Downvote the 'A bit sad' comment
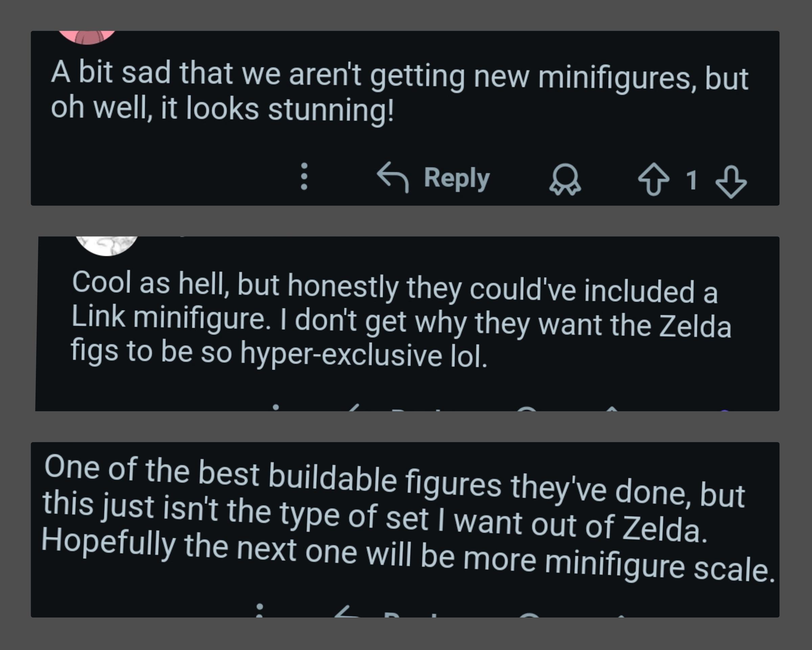The image size is (812, 650). (x=731, y=181)
